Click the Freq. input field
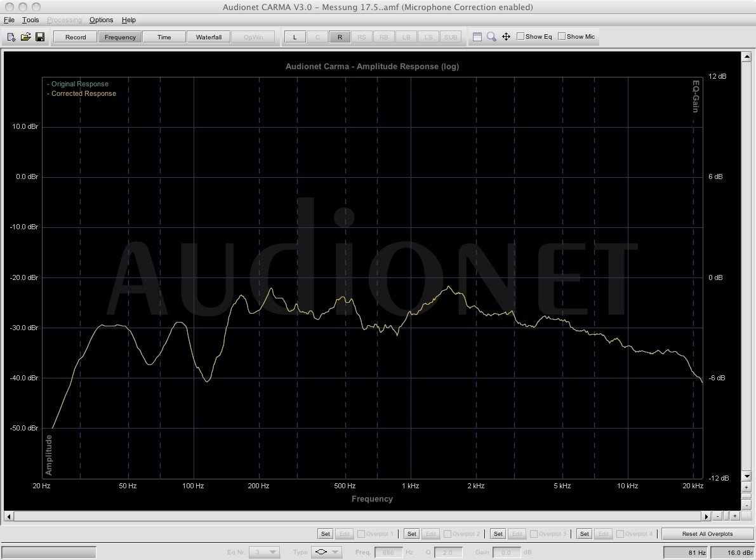Viewport: 756px width, 560px height. tap(388, 552)
